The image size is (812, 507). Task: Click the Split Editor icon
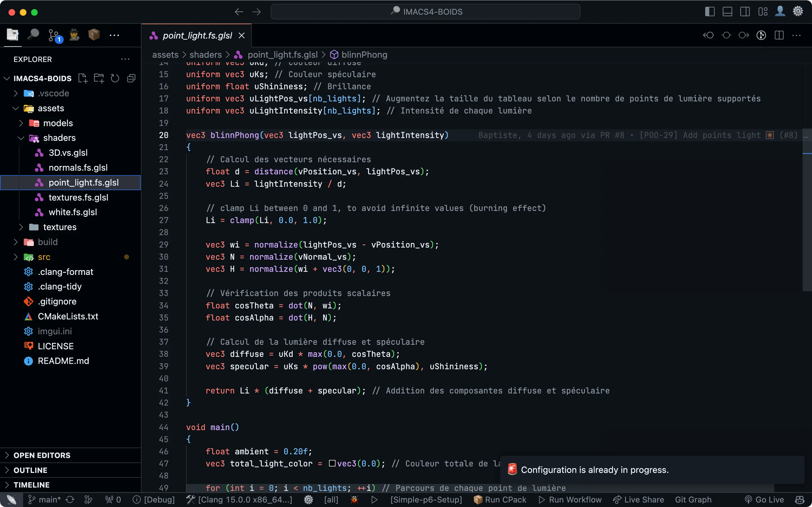(x=779, y=35)
